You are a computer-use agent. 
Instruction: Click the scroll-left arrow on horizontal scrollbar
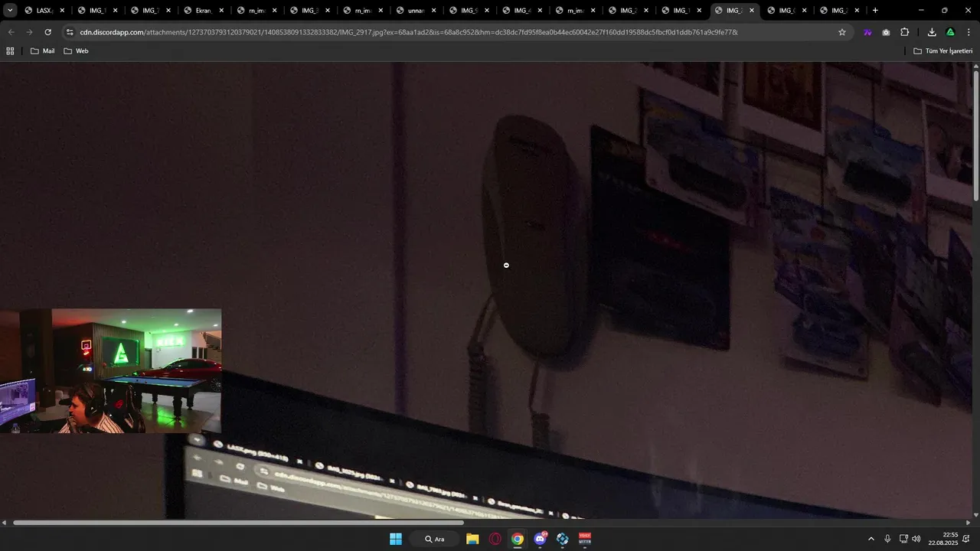tap(4, 523)
